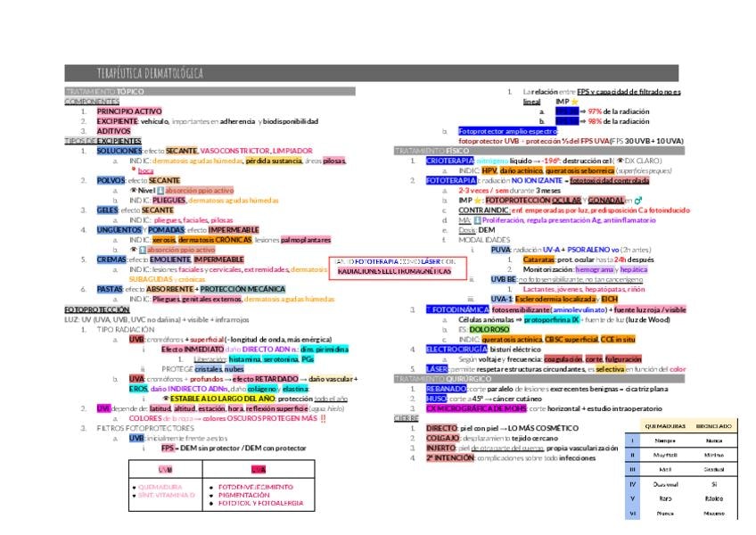The height and width of the screenshot is (535, 756).
Task: Select the highlighted 'UVA-1' modality
Action: click(501, 299)
